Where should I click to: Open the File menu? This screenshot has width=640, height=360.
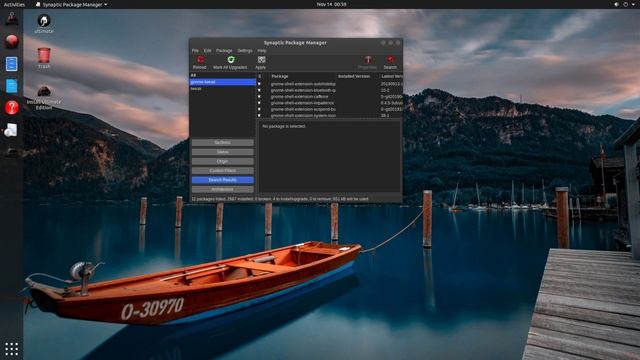[x=195, y=51]
